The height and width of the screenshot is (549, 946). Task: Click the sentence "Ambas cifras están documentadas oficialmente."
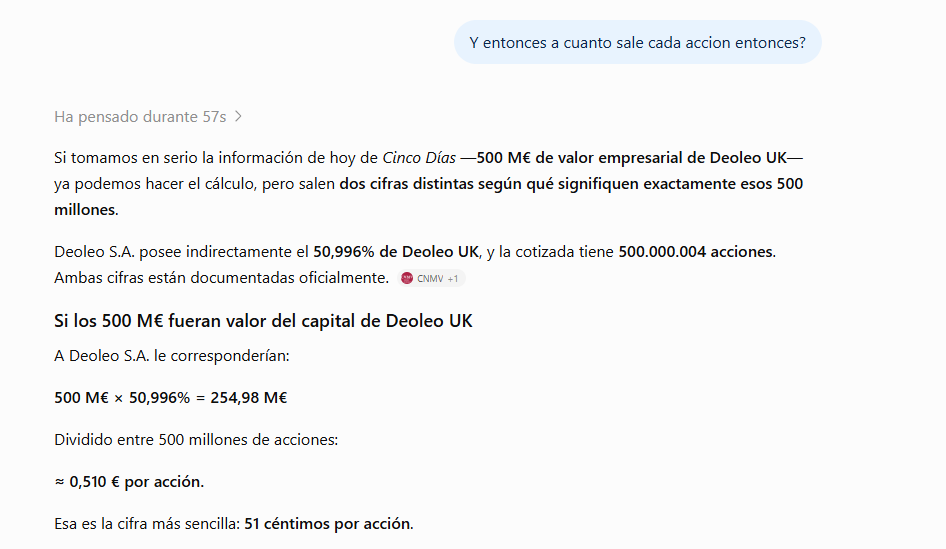point(221,278)
